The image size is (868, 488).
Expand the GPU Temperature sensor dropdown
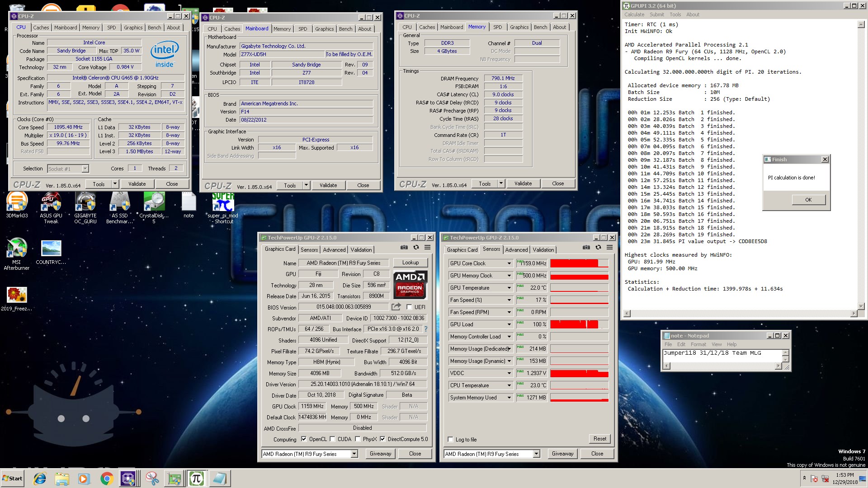click(x=509, y=288)
